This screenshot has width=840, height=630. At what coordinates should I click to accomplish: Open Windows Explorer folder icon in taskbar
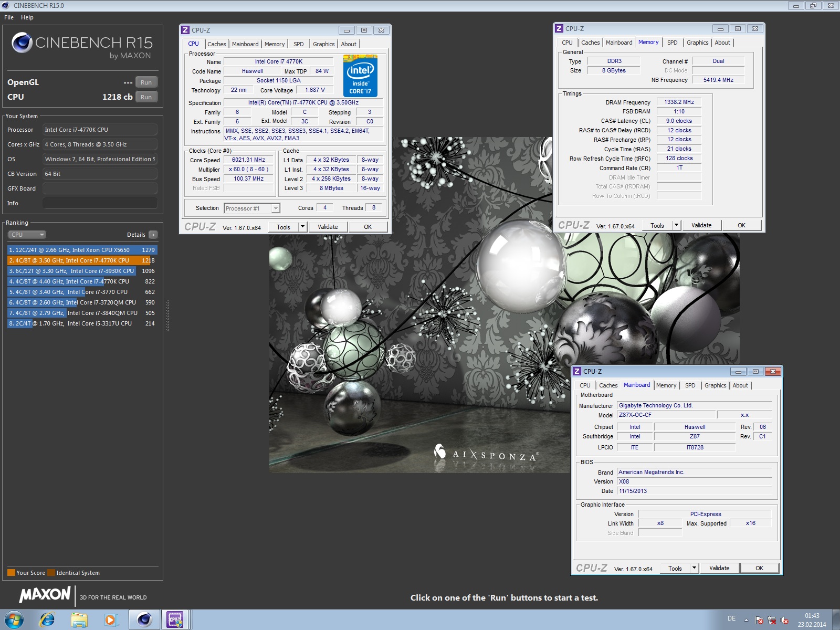(79, 620)
